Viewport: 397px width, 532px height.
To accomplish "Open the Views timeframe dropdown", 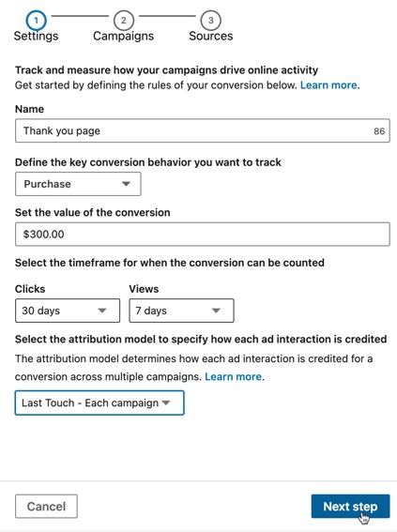I will click(x=181, y=311).
